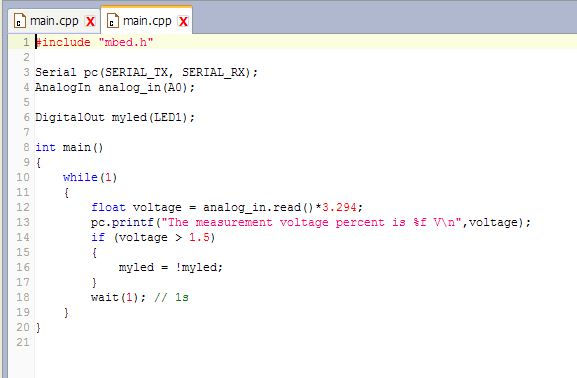Click inside the pc.printf string literal
Screen dimensions: 577x378
[311, 222]
